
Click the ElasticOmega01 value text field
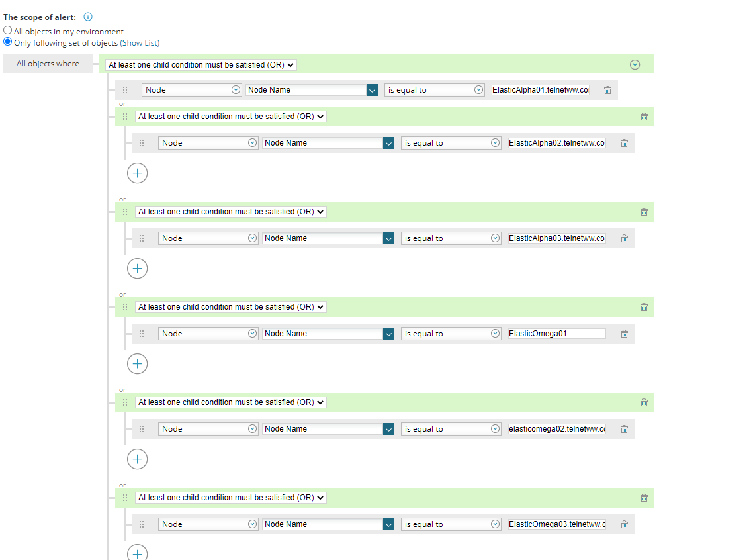556,334
